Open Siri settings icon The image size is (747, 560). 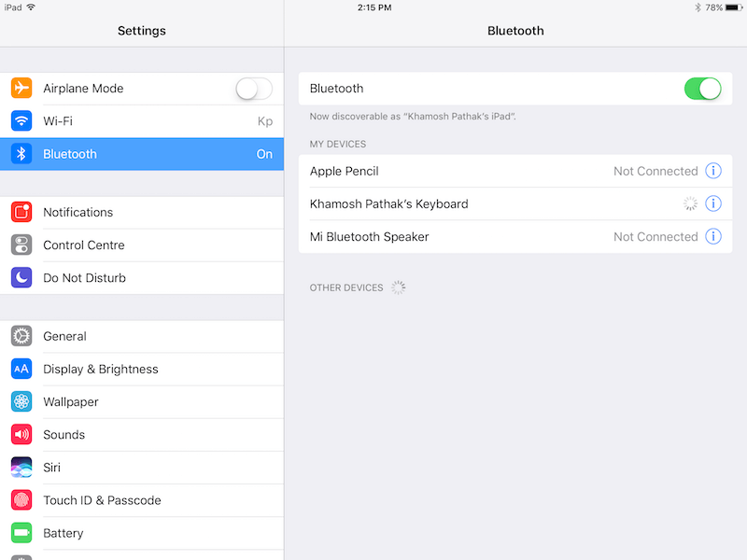pos(21,467)
